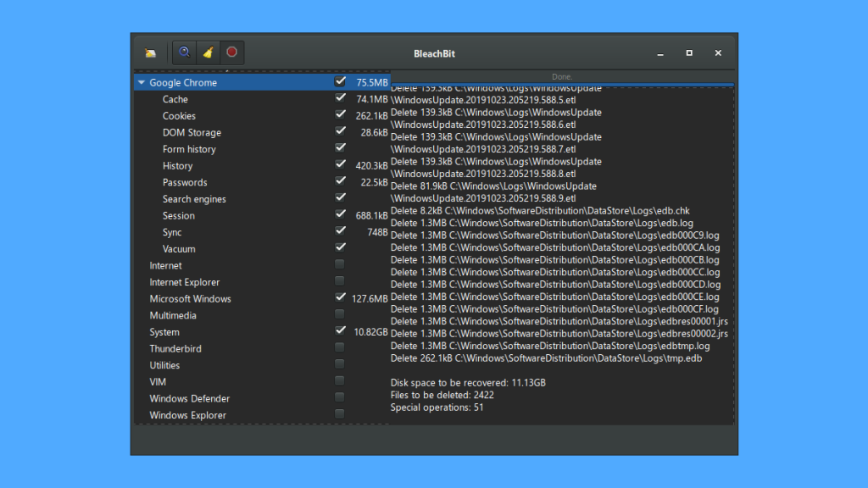Click the red Abort icon
868x488 pixels.
232,53
